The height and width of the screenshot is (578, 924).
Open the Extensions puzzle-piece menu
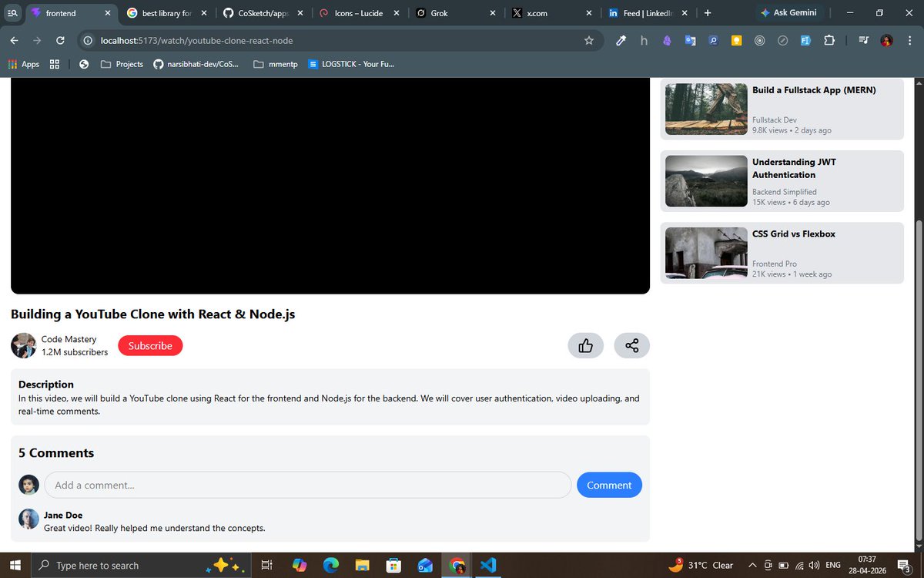tap(829, 41)
